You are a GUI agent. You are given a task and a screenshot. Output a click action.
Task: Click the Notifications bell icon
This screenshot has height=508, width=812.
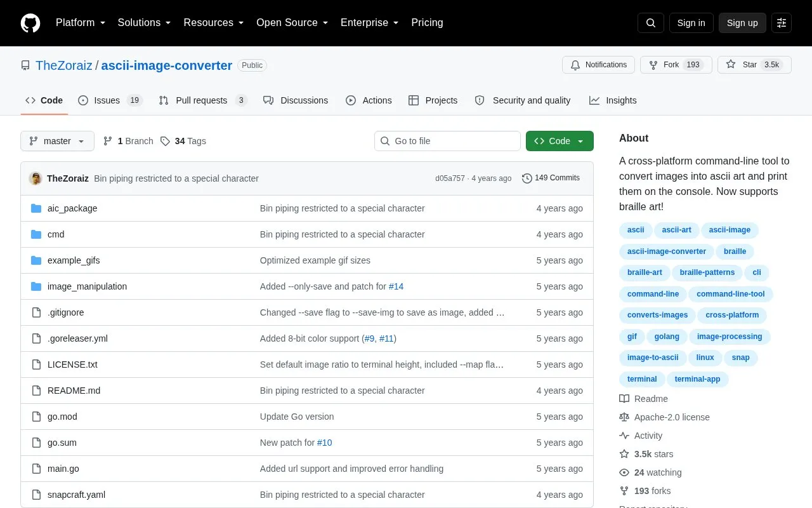[575, 65]
